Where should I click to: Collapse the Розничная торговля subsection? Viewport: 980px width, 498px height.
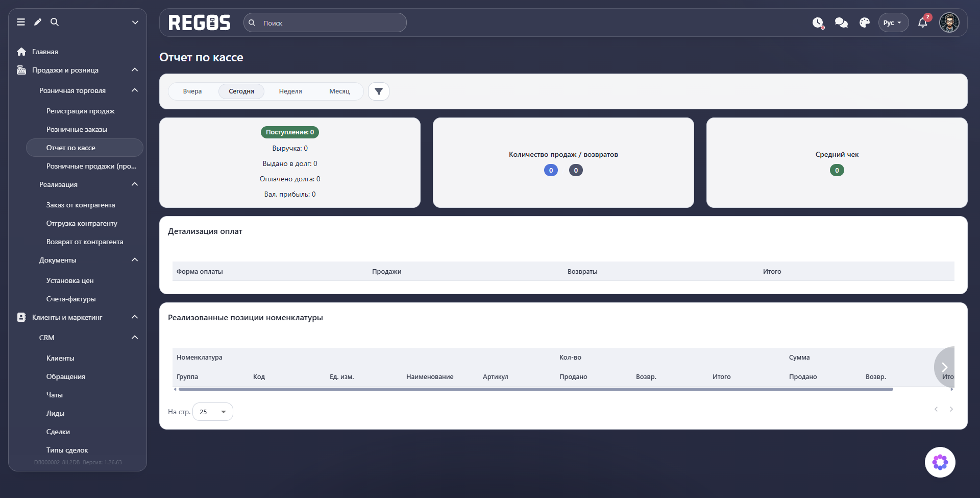[135, 90]
